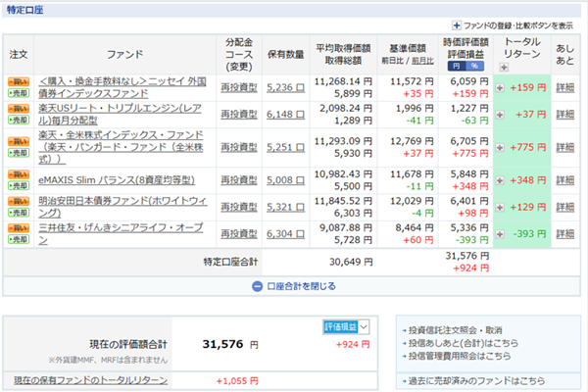Open 詳細 for the eMAXIS Slim fund
This screenshot has width=588, height=392.
tap(565, 179)
